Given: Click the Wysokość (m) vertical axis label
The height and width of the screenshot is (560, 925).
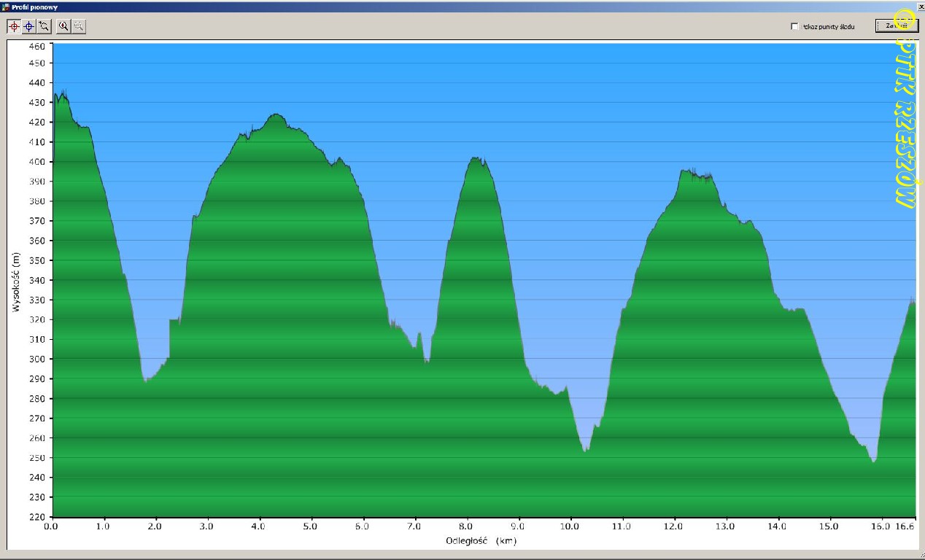Looking at the screenshot, I should [16, 282].
